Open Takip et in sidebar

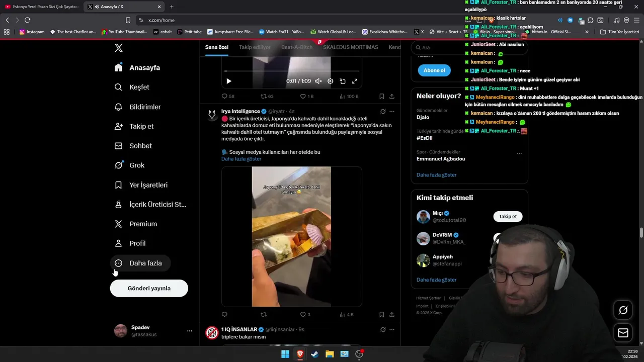tap(134, 126)
